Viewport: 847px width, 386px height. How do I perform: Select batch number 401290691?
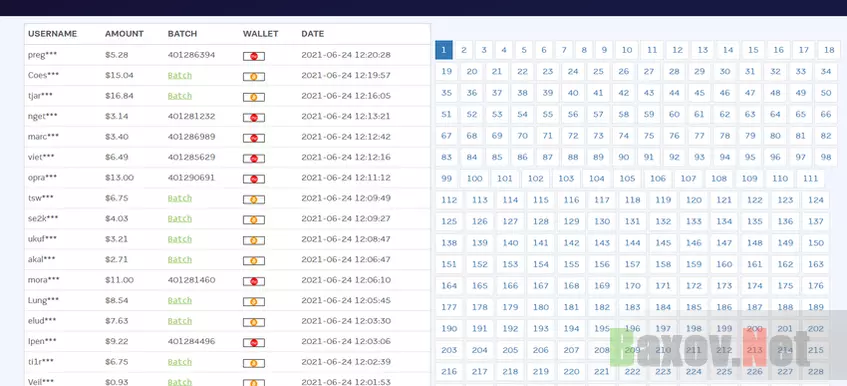191,178
